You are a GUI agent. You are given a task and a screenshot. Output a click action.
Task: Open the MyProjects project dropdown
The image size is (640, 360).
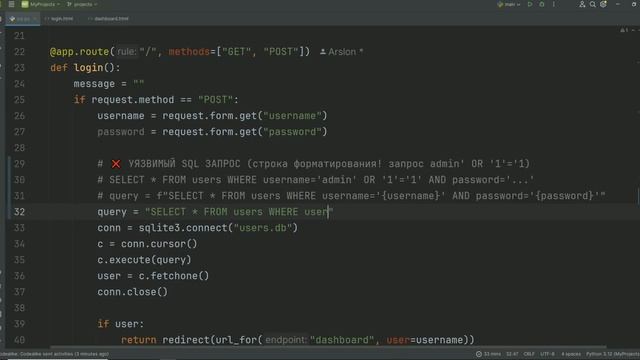click(x=40, y=4)
